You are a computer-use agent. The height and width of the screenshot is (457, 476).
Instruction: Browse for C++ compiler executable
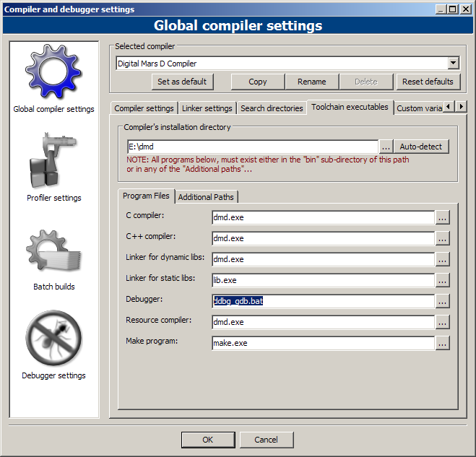(x=442, y=238)
